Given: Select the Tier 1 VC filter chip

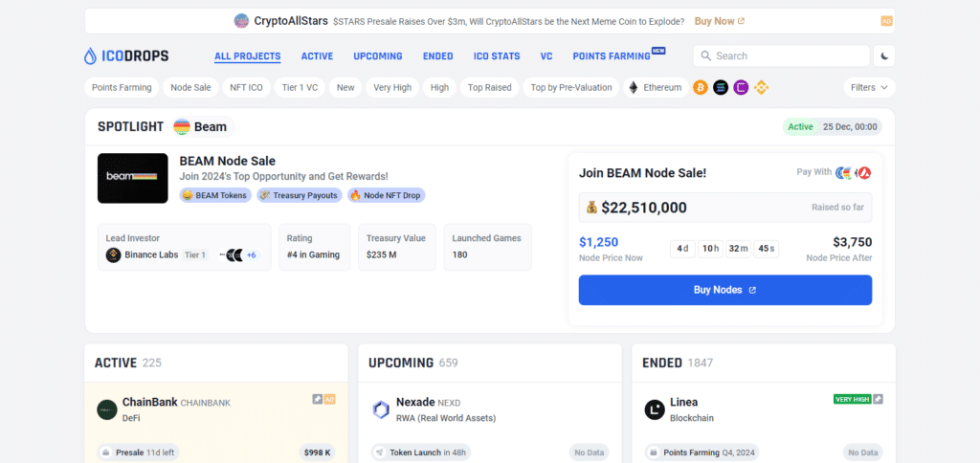Looking at the screenshot, I should point(300,87).
